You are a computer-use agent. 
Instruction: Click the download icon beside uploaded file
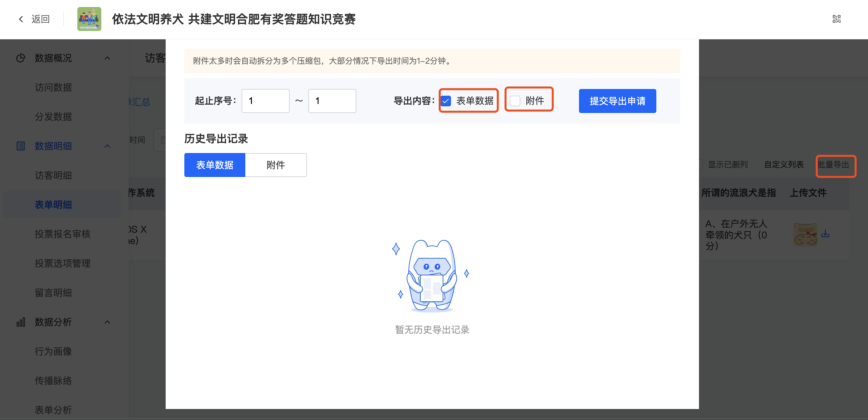[x=825, y=233]
